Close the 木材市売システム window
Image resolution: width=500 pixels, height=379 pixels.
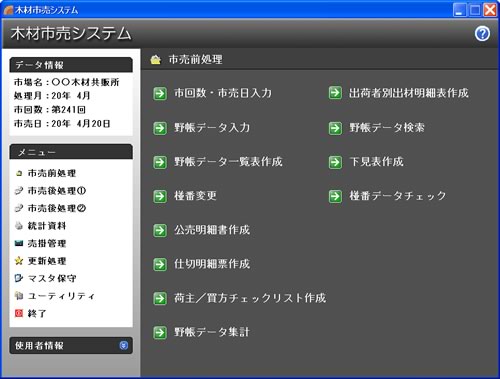coord(490,10)
